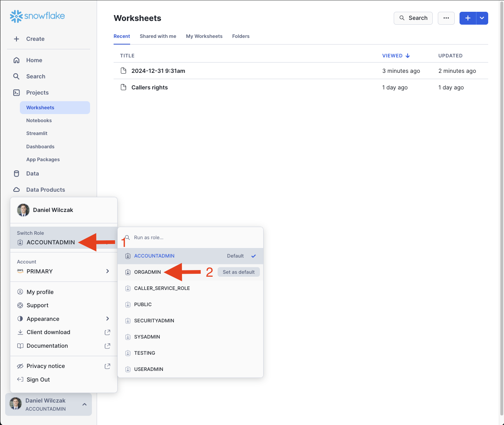Click the Data Products cloud icon

[17, 190]
